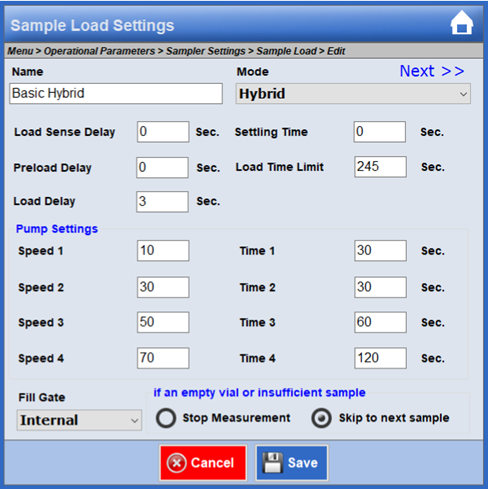Click the Load Time Limit field

pos(380,167)
